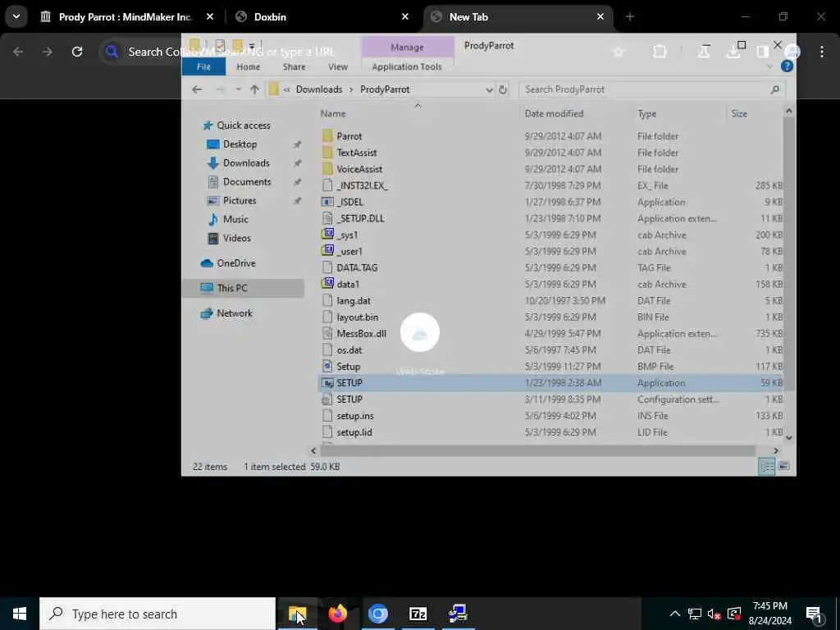The height and width of the screenshot is (630, 840).
Task: Launch Firefox from taskbar
Action: coord(337,614)
